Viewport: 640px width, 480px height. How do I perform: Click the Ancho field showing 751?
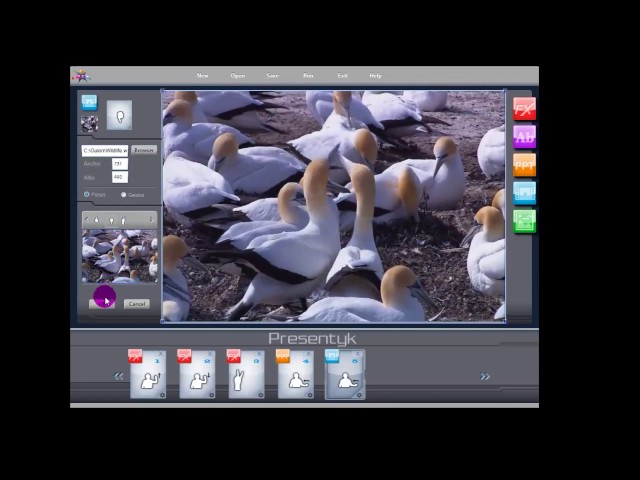120,164
